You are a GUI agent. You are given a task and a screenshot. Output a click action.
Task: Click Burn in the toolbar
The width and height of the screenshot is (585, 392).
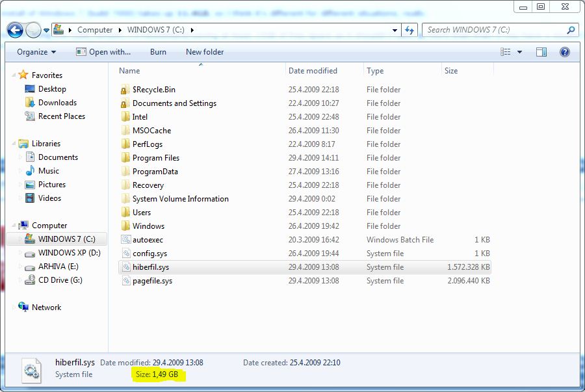pyautogui.click(x=158, y=52)
